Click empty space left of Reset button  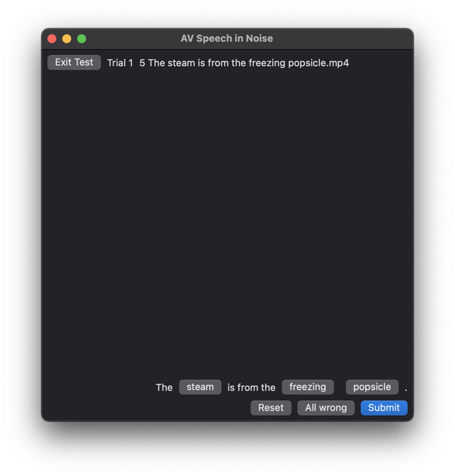(146, 408)
